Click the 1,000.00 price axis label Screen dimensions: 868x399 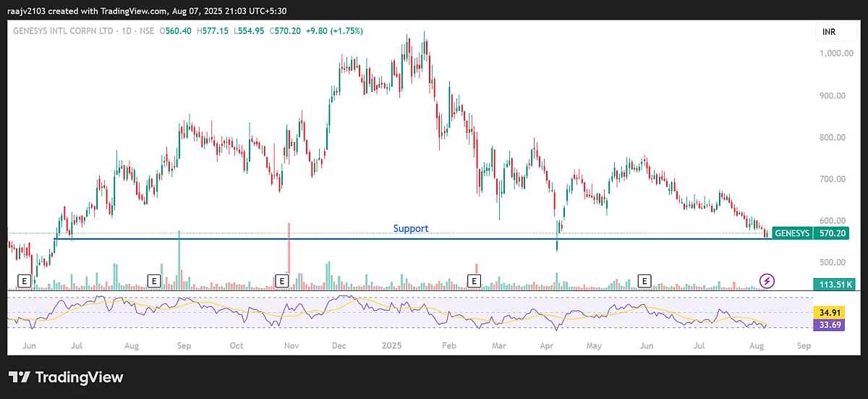pyautogui.click(x=837, y=54)
